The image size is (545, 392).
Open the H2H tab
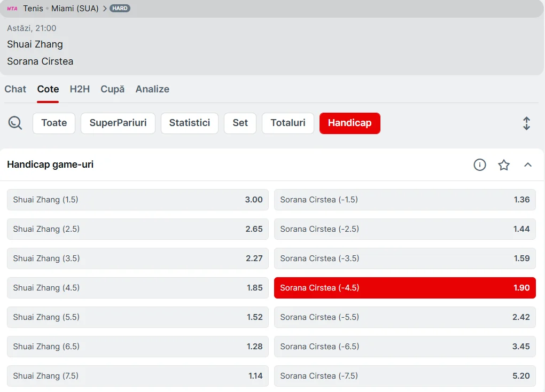coord(80,89)
